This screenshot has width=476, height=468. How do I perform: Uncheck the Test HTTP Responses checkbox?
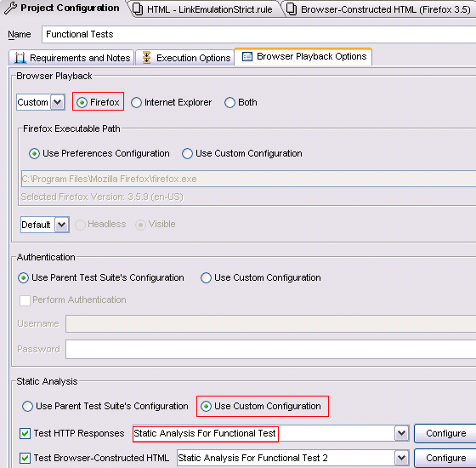point(25,433)
